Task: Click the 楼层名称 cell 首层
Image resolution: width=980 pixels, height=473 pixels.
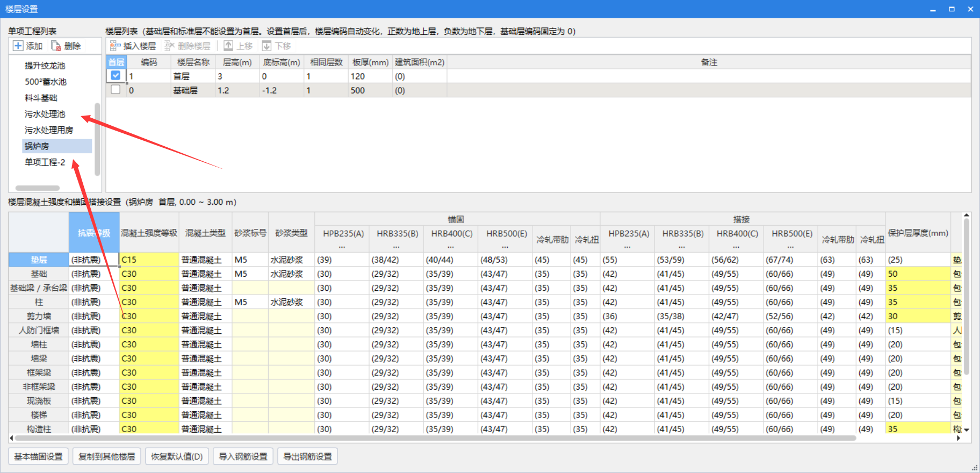Action: (193, 76)
